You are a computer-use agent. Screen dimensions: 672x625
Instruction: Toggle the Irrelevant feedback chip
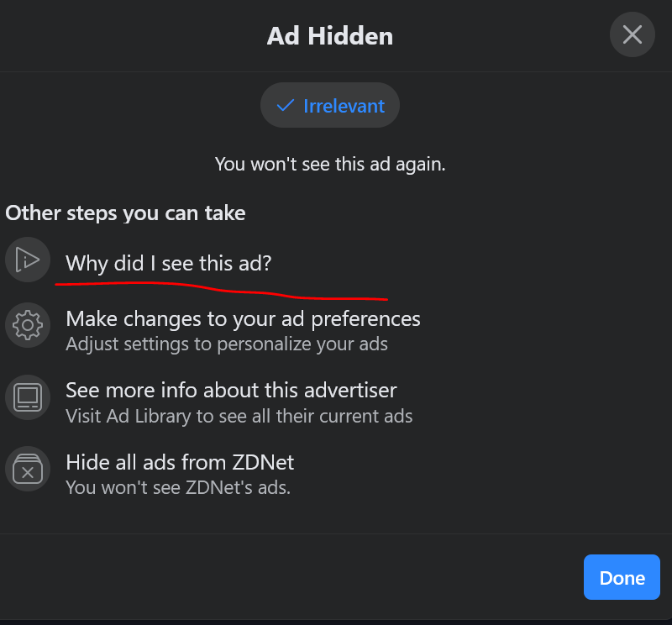330,106
